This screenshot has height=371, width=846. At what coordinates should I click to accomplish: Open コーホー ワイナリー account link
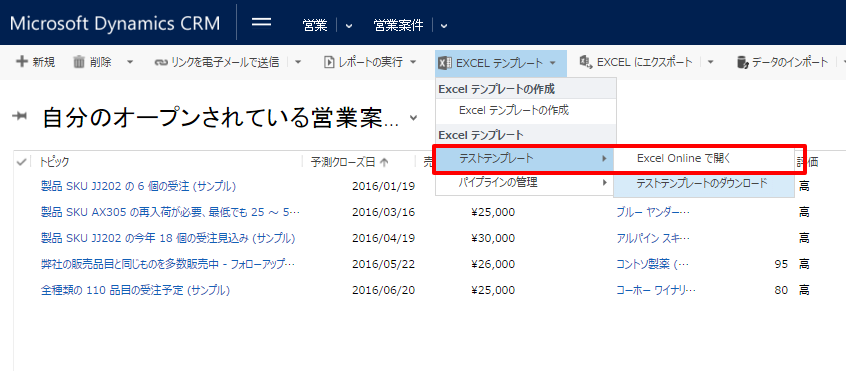point(657,290)
